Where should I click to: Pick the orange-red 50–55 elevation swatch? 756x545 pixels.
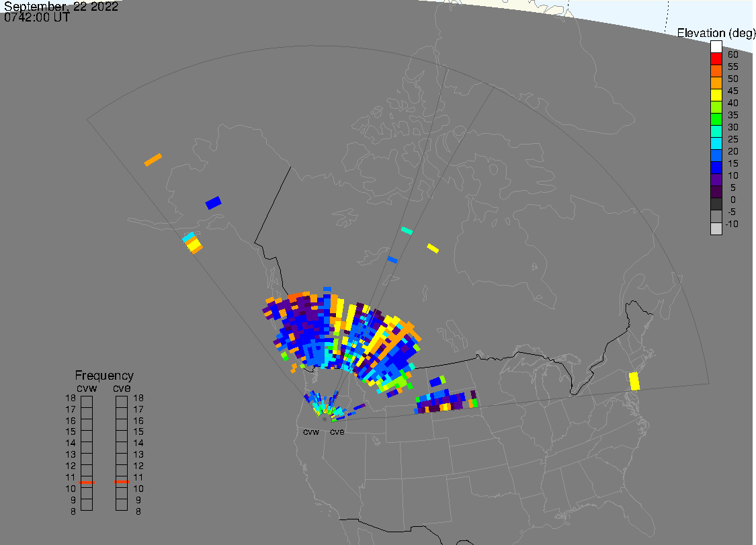click(x=716, y=71)
